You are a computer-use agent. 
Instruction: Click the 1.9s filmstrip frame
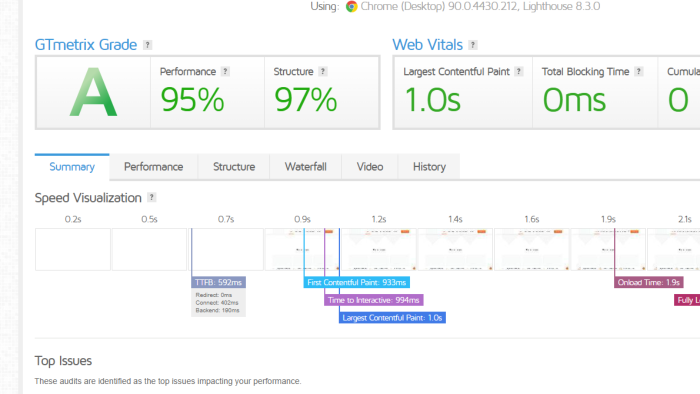tap(608, 249)
